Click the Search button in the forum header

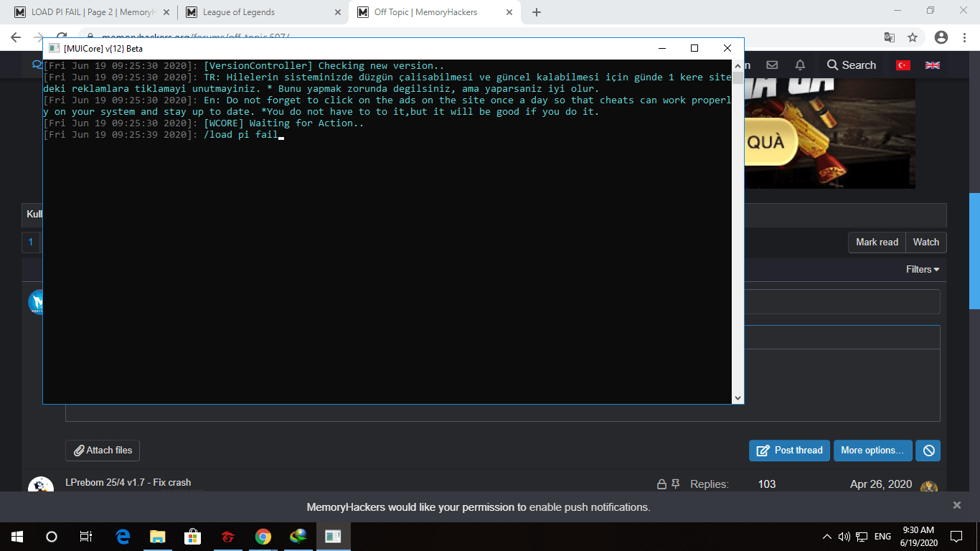pyautogui.click(x=852, y=65)
